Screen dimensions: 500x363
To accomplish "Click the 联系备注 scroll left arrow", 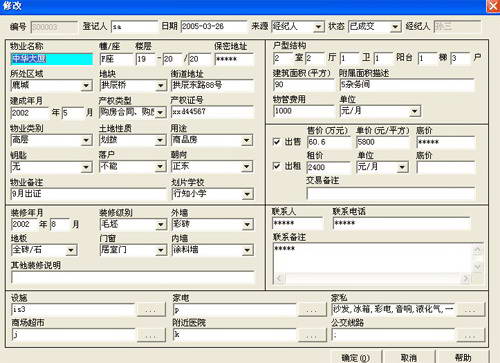I will tap(279, 278).
